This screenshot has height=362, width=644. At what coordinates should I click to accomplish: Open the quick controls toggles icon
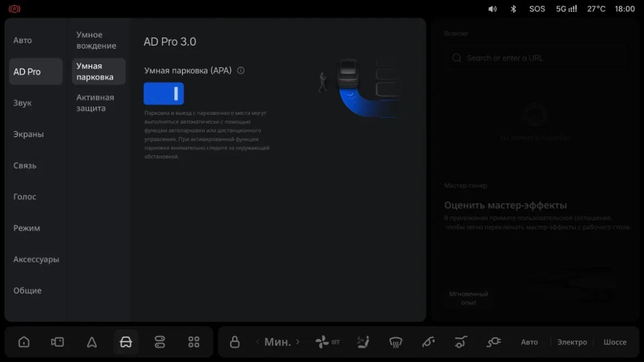[160, 342]
